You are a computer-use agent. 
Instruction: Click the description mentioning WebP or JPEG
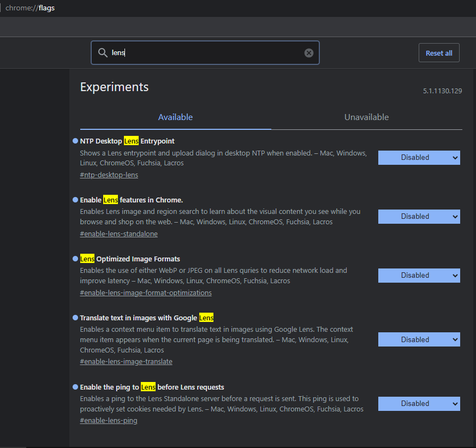pyautogui.click(x=213, y=276)
